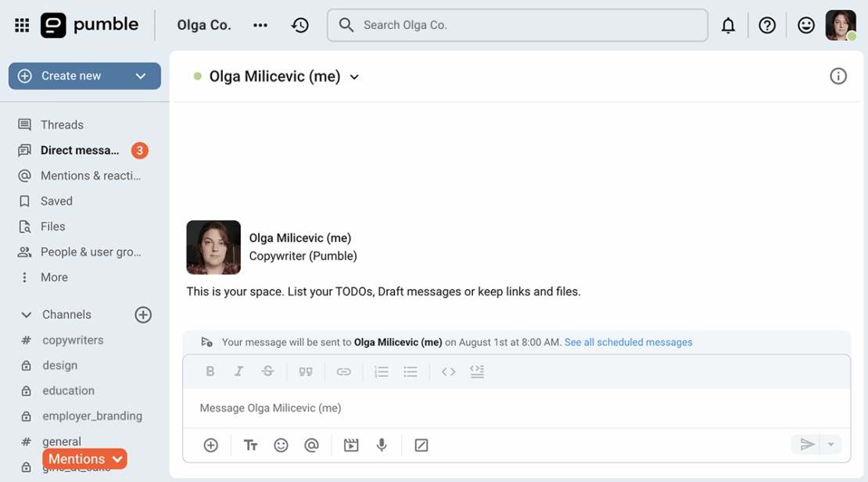Toggle italic formatting
This screenshot has height=482, width=868.
pyautogui.click(x=239, y=371)
